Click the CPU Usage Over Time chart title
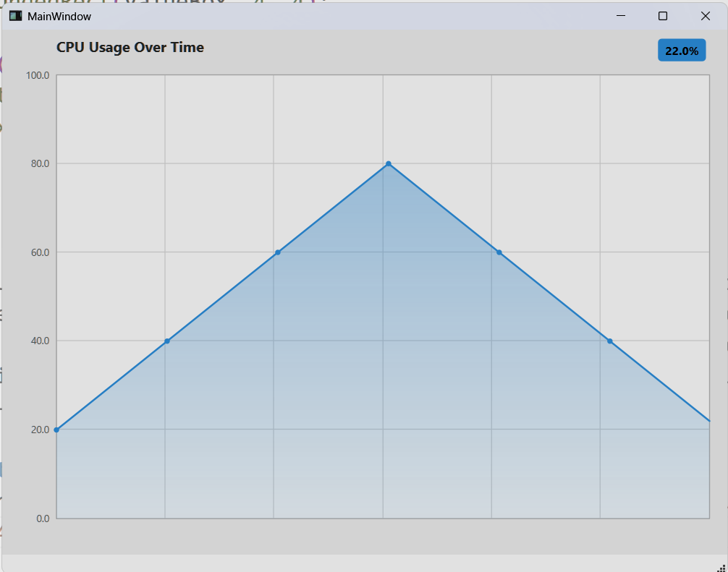 point(130,47)
